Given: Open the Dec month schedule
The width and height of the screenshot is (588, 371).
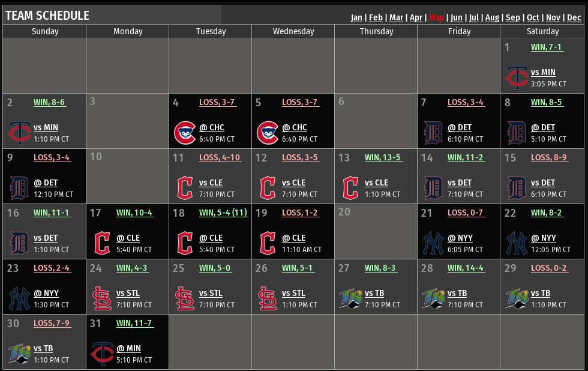Looking at the screenshot, I should point(574,17).
